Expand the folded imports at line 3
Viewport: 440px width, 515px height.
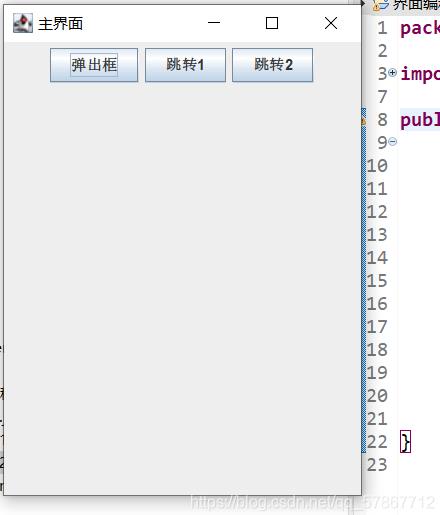pyautogui.click(x=393, y=72)
